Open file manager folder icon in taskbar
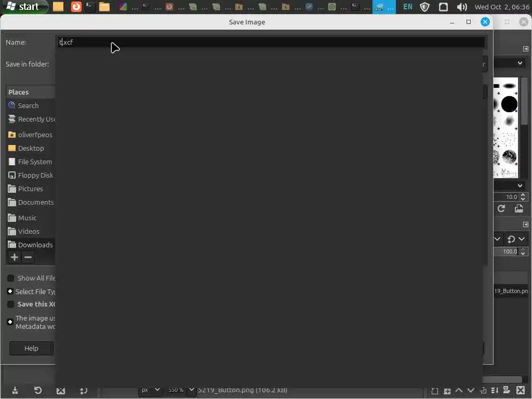Viewport: 532px width, 399px height. coord(104,7)
